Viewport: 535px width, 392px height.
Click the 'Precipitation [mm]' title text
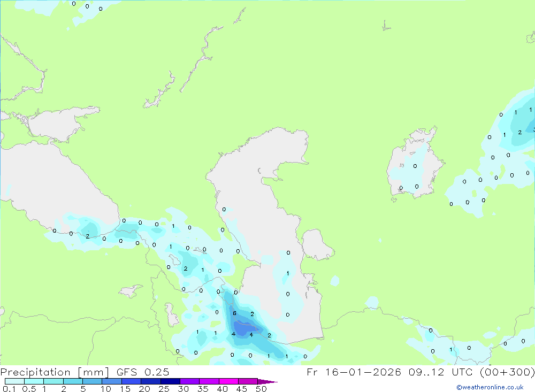pos(55,372)
